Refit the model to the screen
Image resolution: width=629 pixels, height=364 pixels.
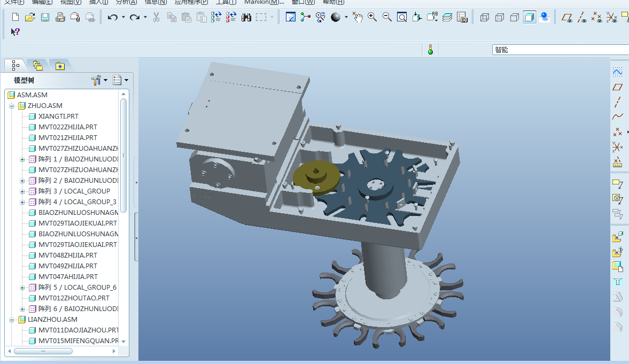tap(402, 17)
